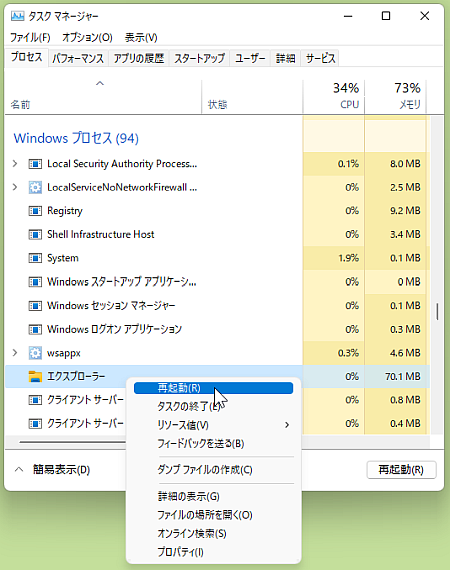This screenshot has height=570, width=450.
Task: Select the wsappx process name
Action: (x=64, y=353)
